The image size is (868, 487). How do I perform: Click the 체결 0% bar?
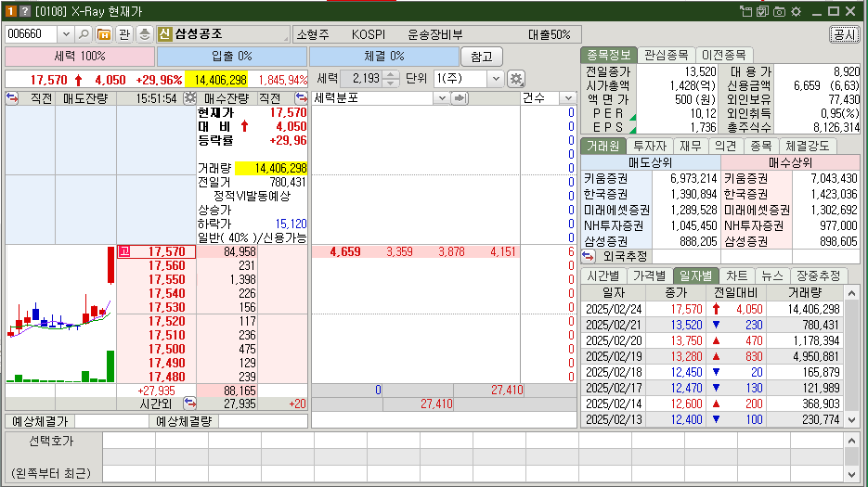384,57
